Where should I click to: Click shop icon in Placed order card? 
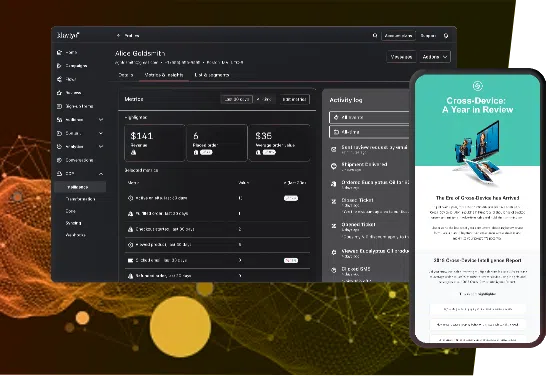click(x=196, y=152)
